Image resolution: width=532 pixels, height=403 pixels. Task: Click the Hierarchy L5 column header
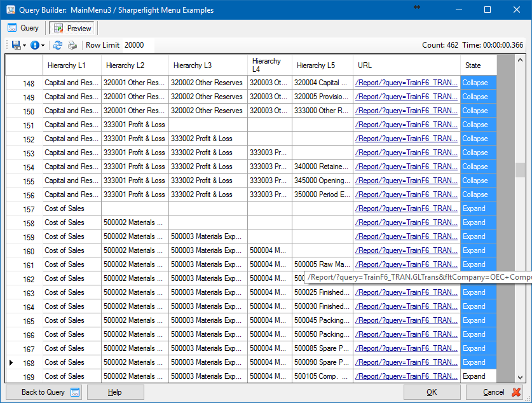pos(322,65)
